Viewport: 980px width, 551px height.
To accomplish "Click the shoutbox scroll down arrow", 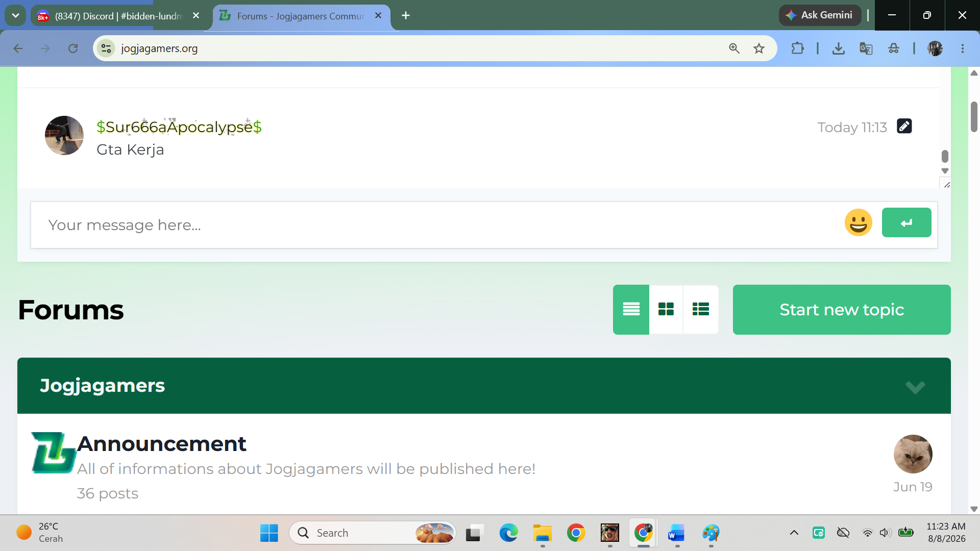I will pyautogui.click(x=945, y=171).
